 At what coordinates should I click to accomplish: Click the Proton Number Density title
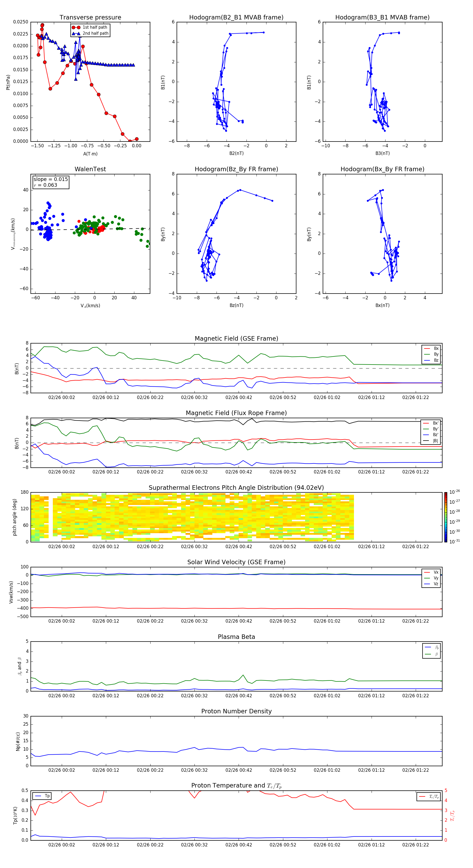tap(236, 711)
